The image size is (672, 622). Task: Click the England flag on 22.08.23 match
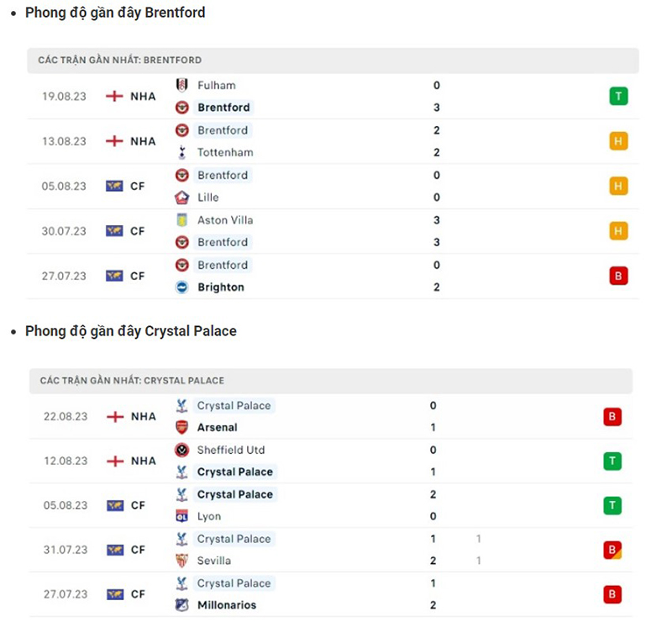(x=115, y=416)
